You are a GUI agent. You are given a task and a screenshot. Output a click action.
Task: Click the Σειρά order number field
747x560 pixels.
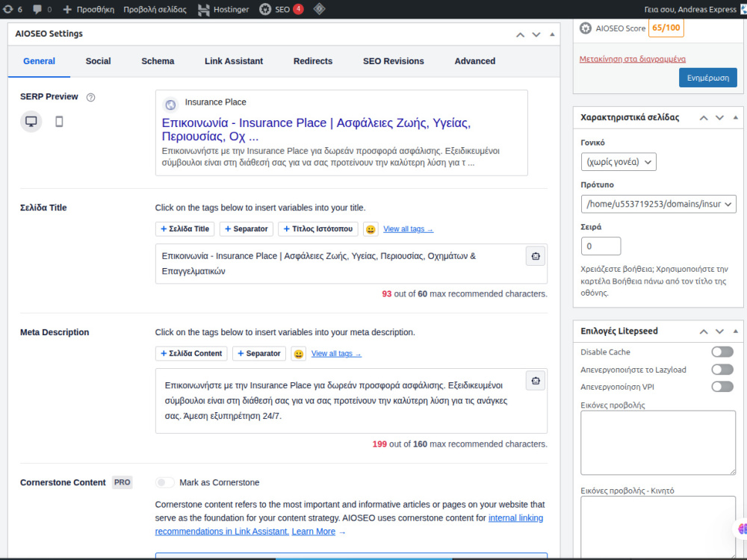tap(601, 246)
